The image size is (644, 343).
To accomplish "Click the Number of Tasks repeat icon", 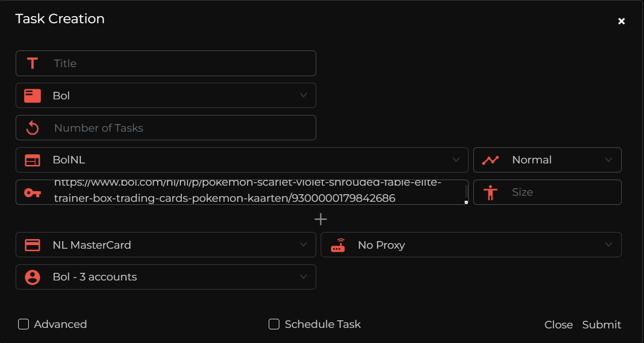I will click(32, 128).
